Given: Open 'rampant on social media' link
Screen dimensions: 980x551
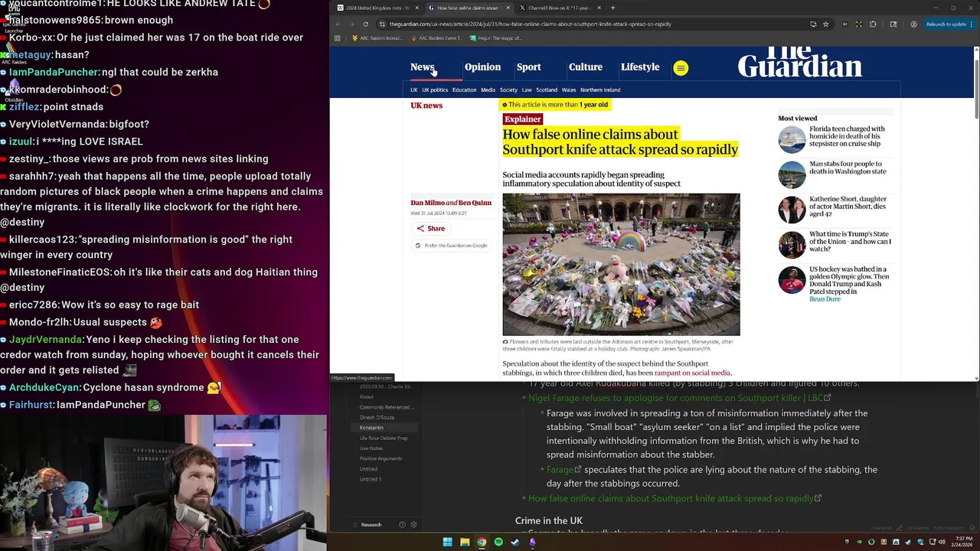Looking at the screenshot, I should (692, 373).
